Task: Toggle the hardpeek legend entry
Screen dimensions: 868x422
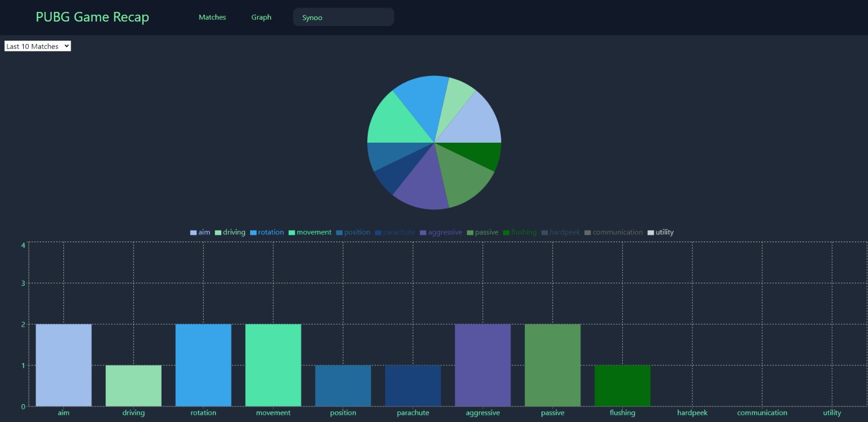Action: [561, 232]
